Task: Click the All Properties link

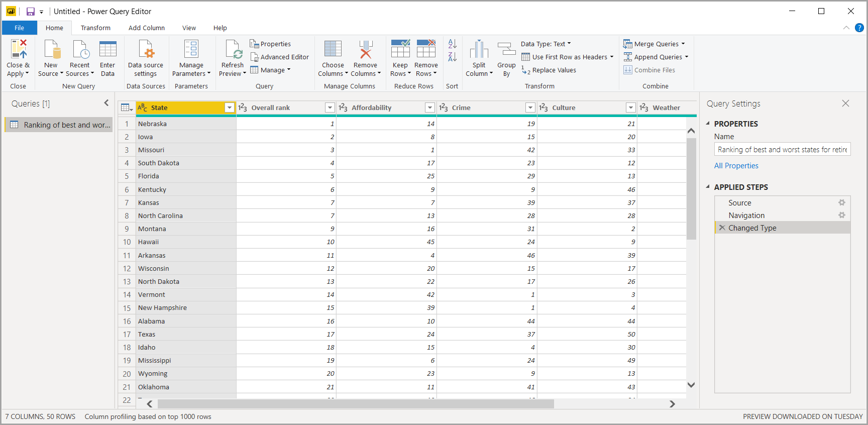Action: tap(736, 166)
